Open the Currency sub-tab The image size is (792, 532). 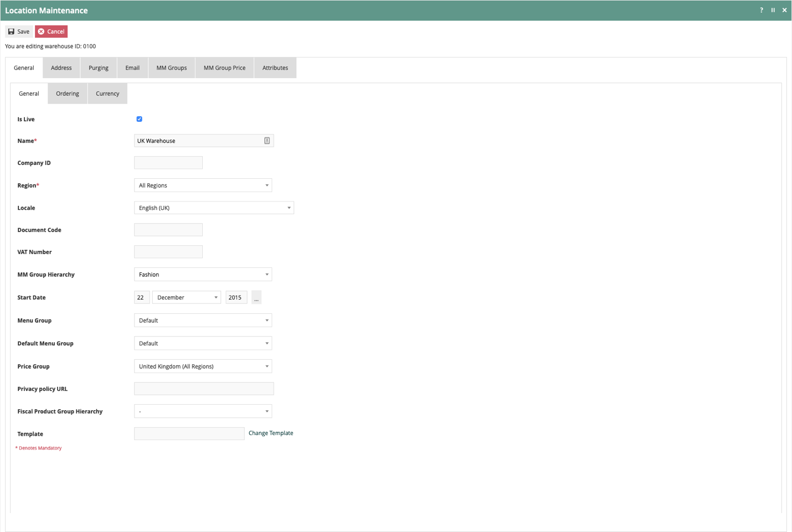[x=107, y=94]
